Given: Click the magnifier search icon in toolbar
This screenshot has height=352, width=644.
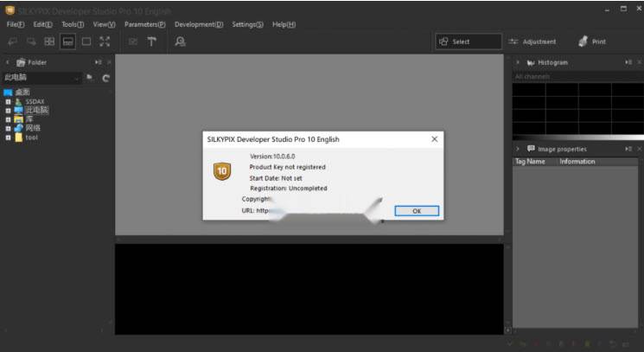Looking at the screenshot, I should pyautogui.click(x=180, y=42).
